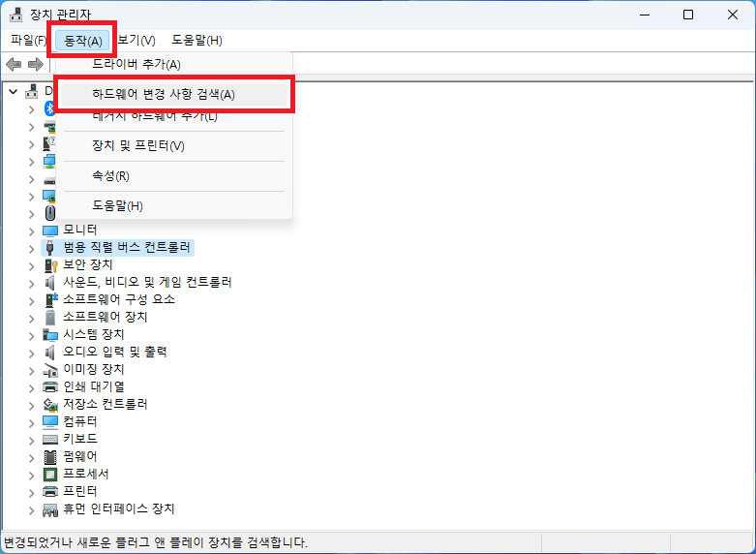Screen dimensions: 756x554
Task: Select the 휴먼 인터페이스 장치 icon
Action: pyautogui.click(x=50, y=509)
